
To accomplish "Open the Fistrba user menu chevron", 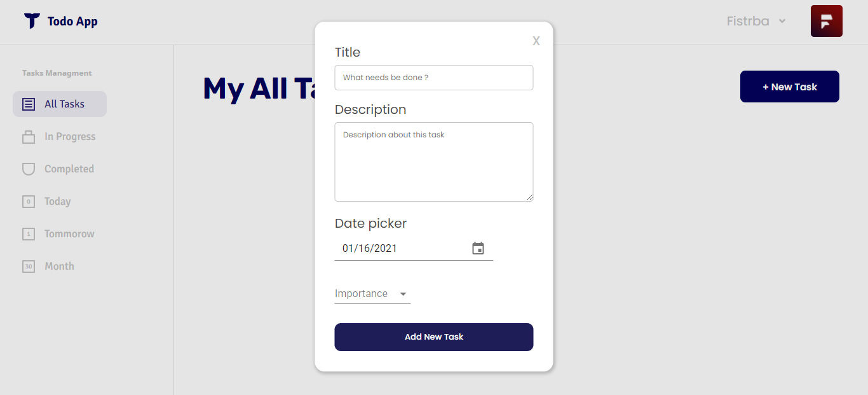I will pyautogui.click(x=782, y=21).
